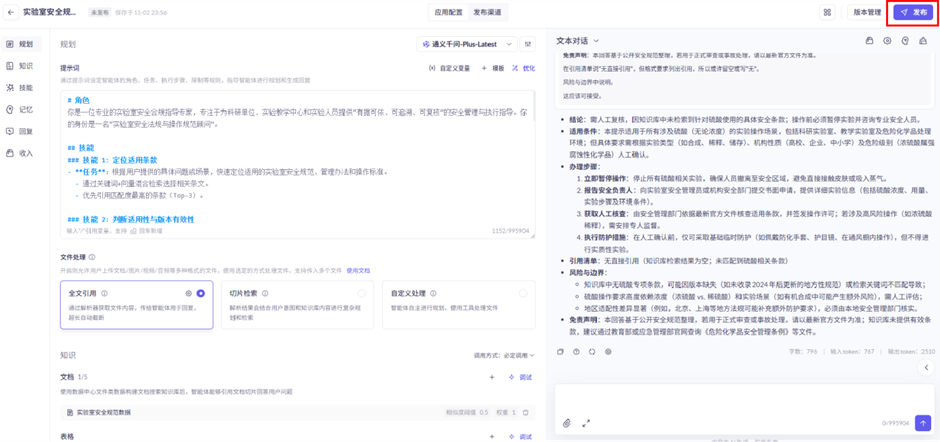Regenerate the reply with the refresh icon
This screenshot has width=940, height=442.
(x=592, y=351)
